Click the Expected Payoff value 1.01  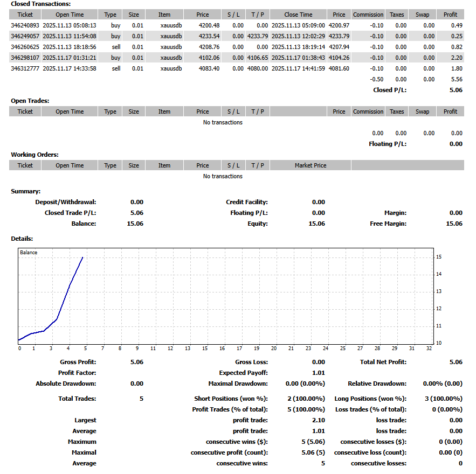click(x=318, y=373)
